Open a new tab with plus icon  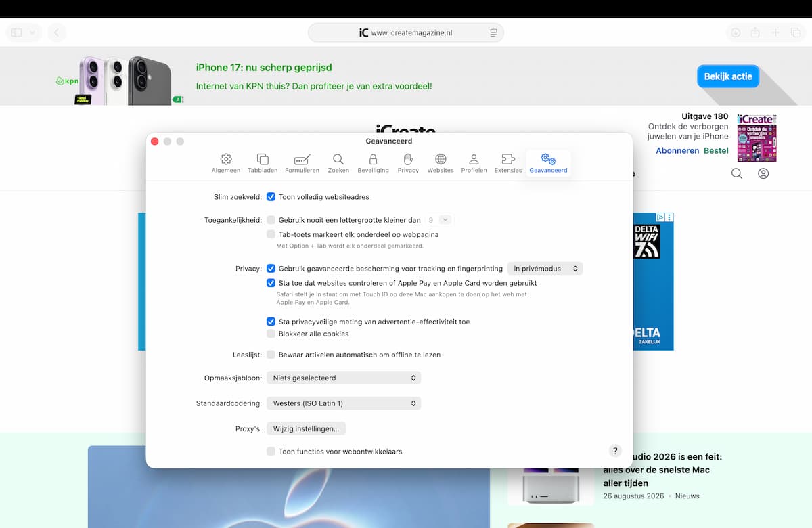click(x=775, y=32)
